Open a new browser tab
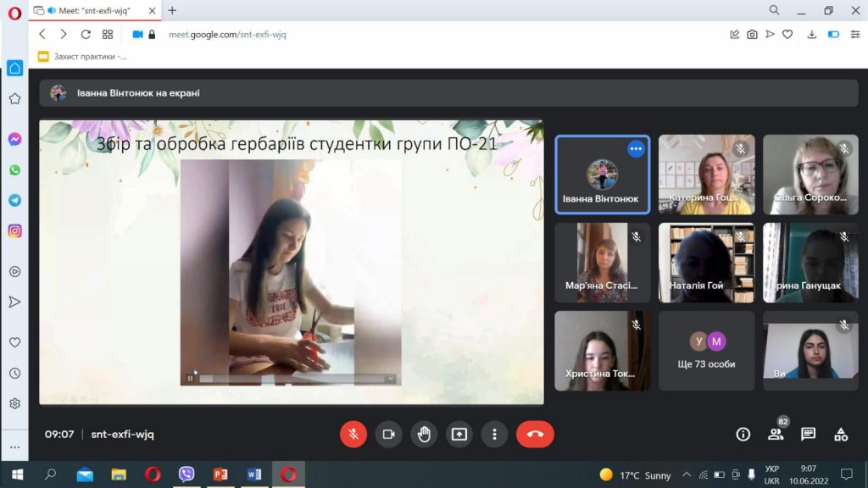 (x=172, y=10)
